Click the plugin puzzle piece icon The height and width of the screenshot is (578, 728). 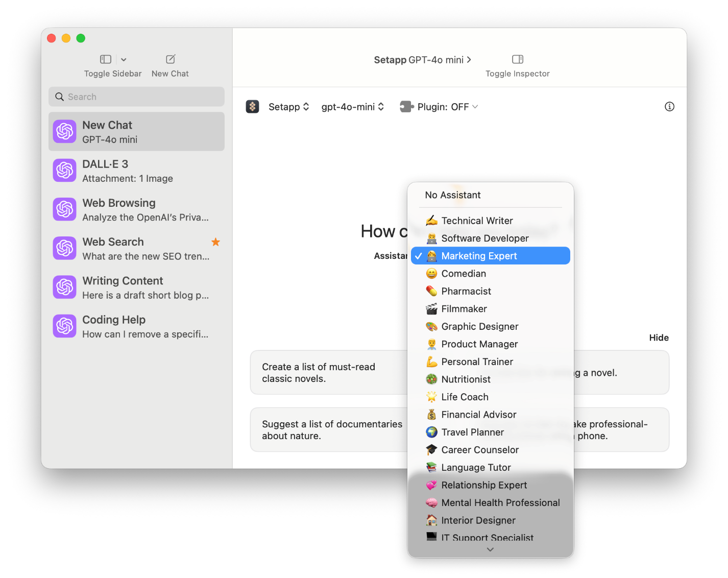point(406,107)
